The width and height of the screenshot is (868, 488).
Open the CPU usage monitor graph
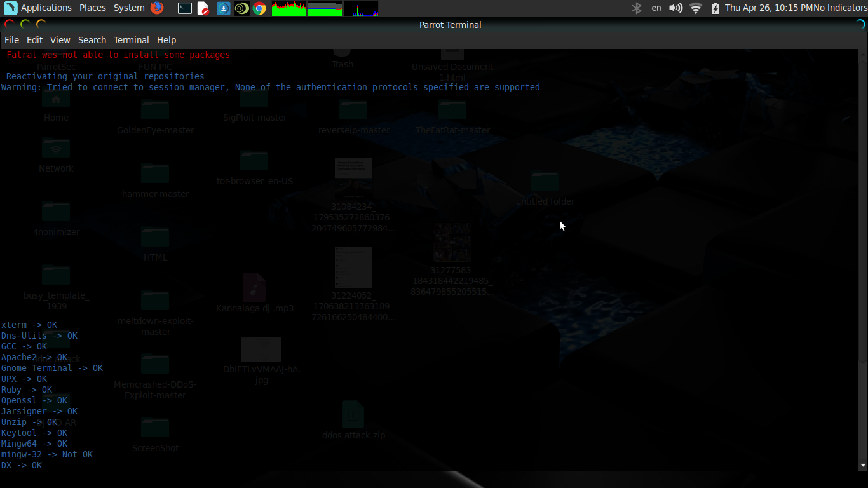(x=288, y=8)
